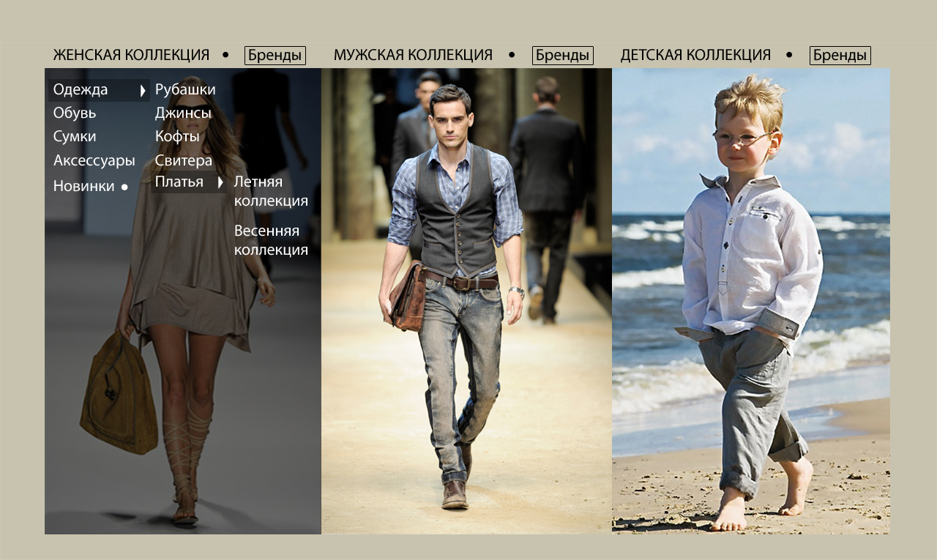Choose Джинсы in the submenu

tap(183, 113)
